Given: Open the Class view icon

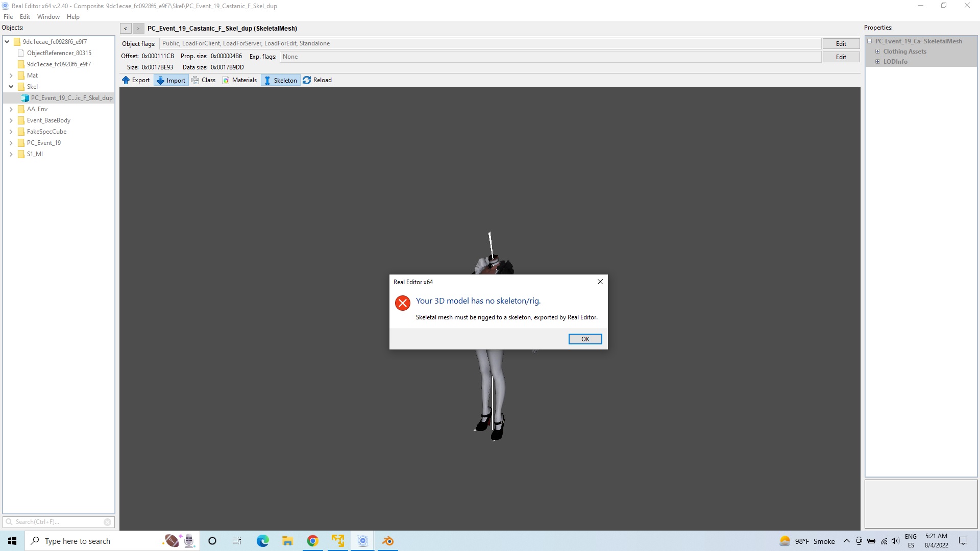Looking at the screenshot, I should (x=195, y=80).
